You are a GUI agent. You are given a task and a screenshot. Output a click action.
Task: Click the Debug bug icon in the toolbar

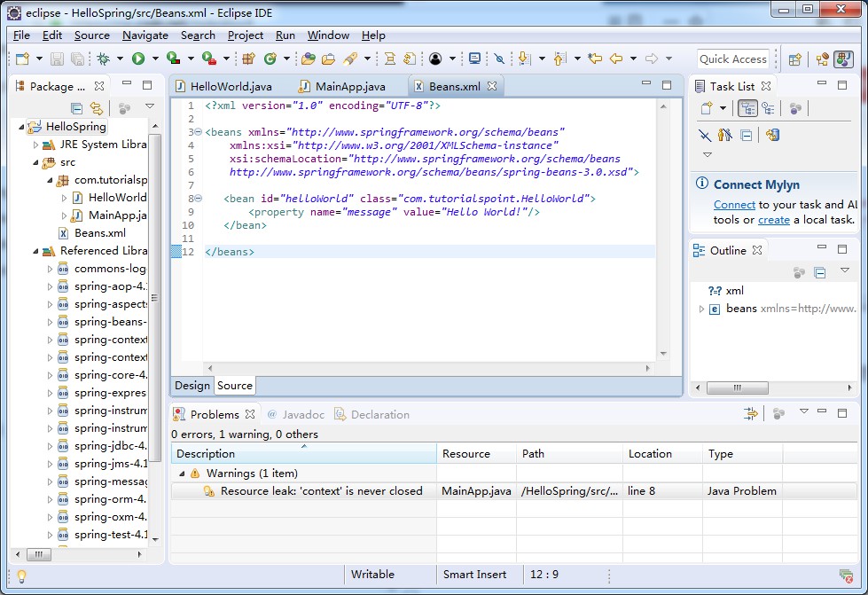click(103, 59)
